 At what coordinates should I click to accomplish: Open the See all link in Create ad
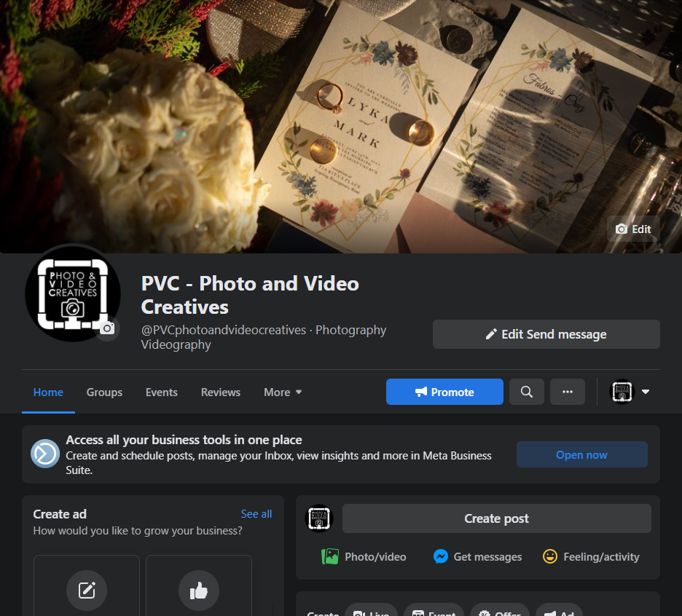click(256, 514)
